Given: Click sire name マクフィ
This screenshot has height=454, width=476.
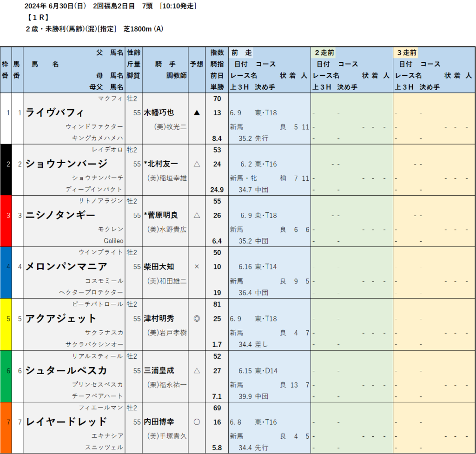Looking at the screenshot, I should click(x=111, y=99).
